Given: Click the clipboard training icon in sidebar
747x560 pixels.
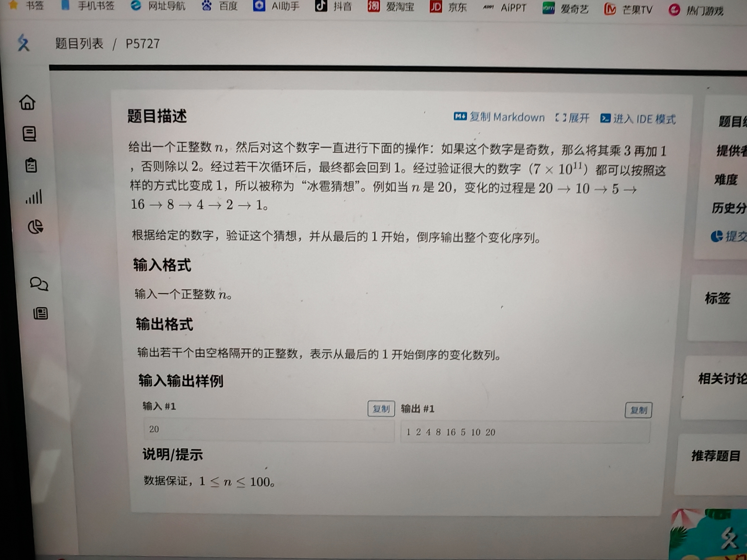Looking at the screenshot, I should point(31,165).
